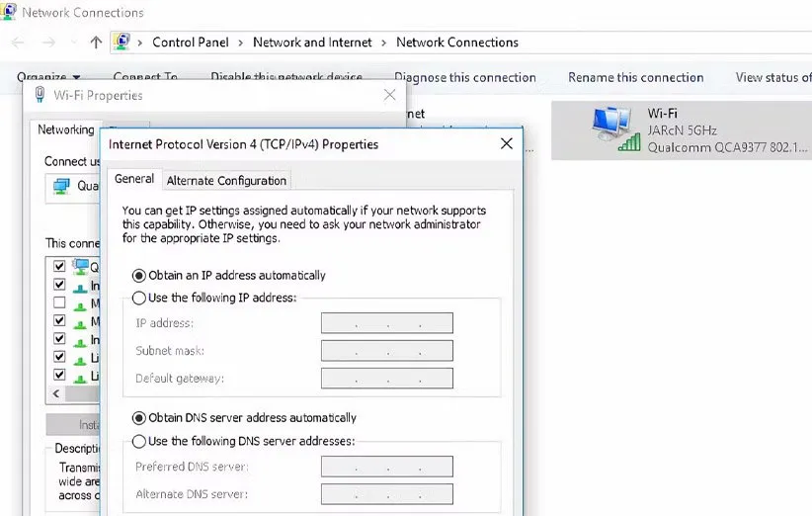
Task: Expand chevron after Control Panel breadcrumb
Action: 241,43
